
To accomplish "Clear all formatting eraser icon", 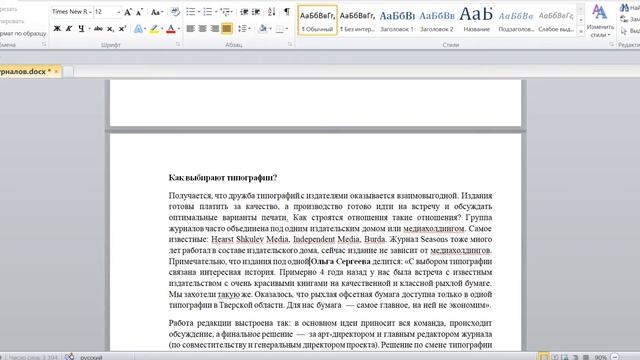I will point(175,12).
